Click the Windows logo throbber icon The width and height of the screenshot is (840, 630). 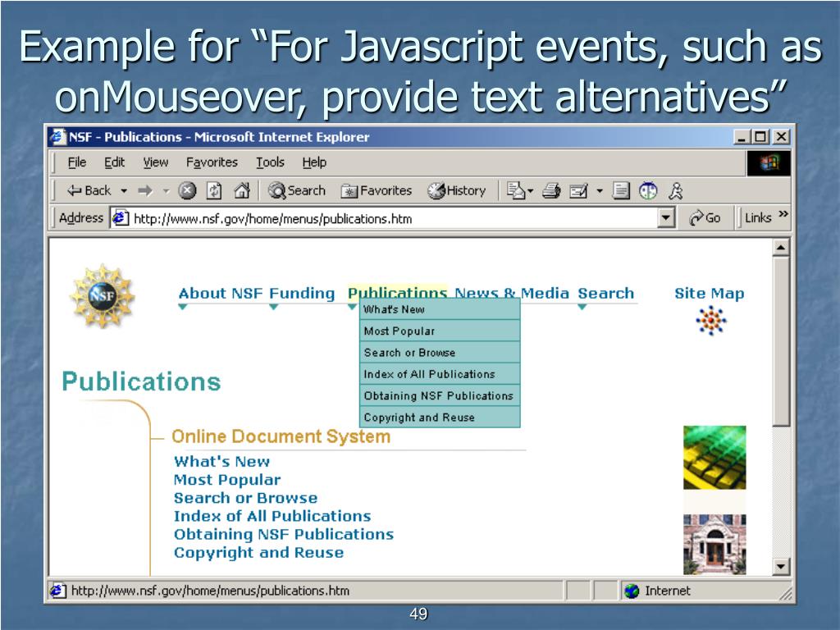point(769,163)
